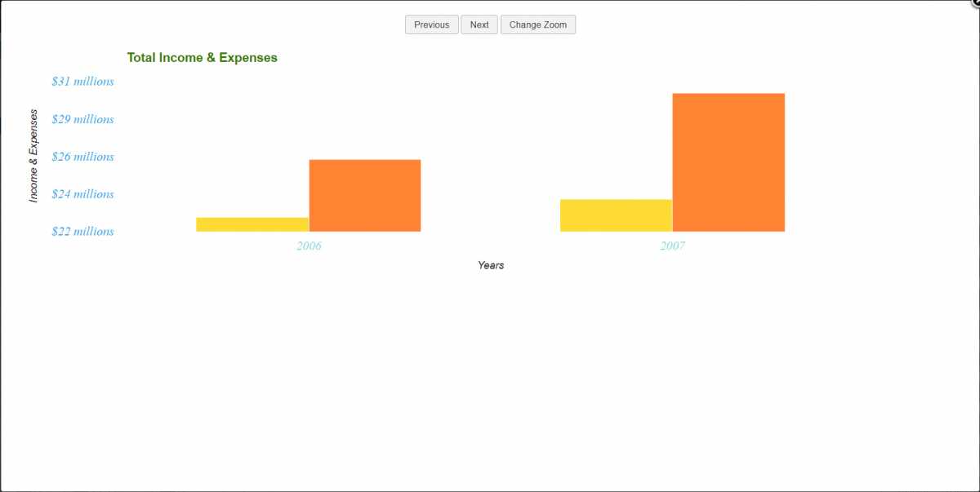Click the 2006 year label
Screen dimensions: 980x492
click(x=309, y=246)
